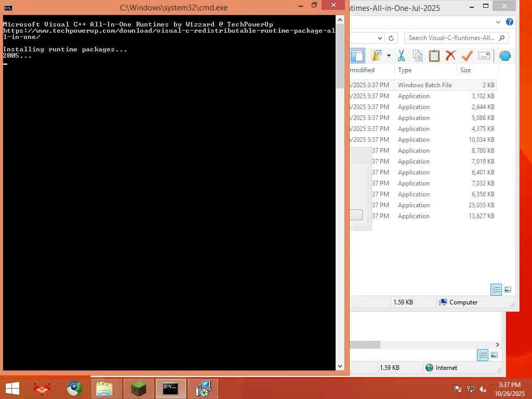Select the cmd.exe taskbar button
Viewport: 532px width, 399px height.
tap(170, 389)
